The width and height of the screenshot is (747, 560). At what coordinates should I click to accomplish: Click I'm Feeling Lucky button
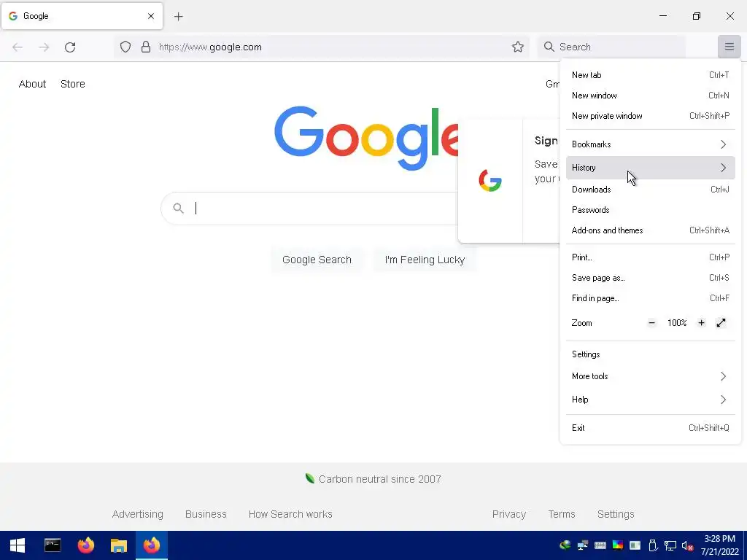(425, 260)
